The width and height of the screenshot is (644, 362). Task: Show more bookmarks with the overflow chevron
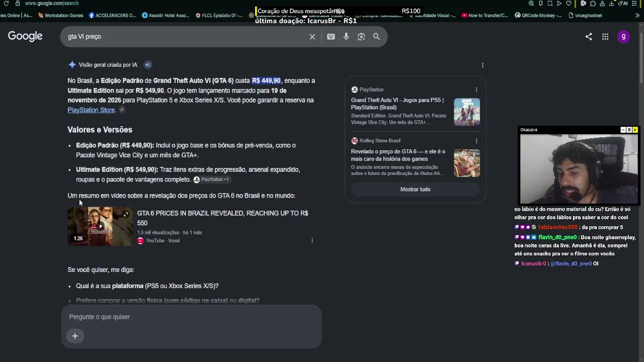click(636, 16)
